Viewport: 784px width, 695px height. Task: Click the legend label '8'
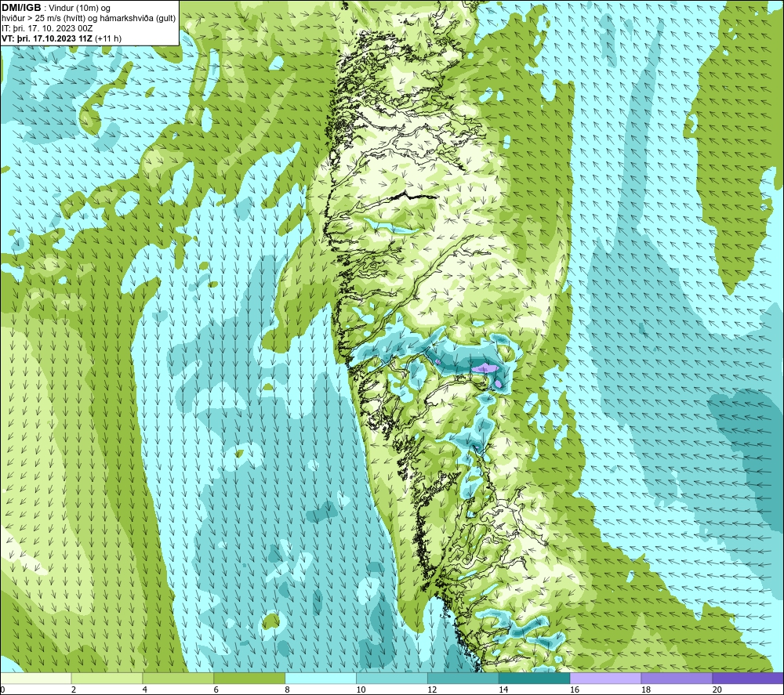[288, 690]
